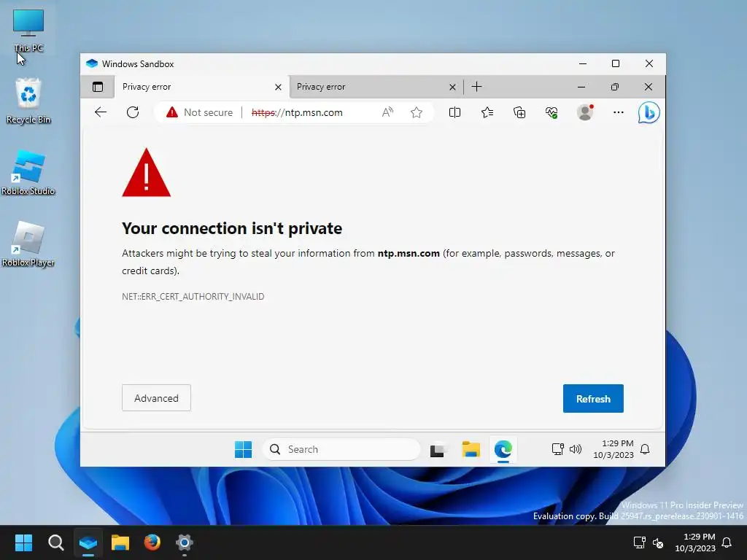Open split screen icon in Edge toolbar
This screenshot has width=747, height=560.
pos(454,112)
